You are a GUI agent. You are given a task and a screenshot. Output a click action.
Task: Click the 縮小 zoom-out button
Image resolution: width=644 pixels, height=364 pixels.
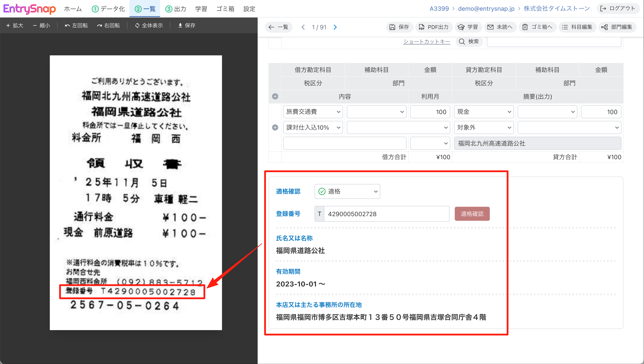point(41,25)
